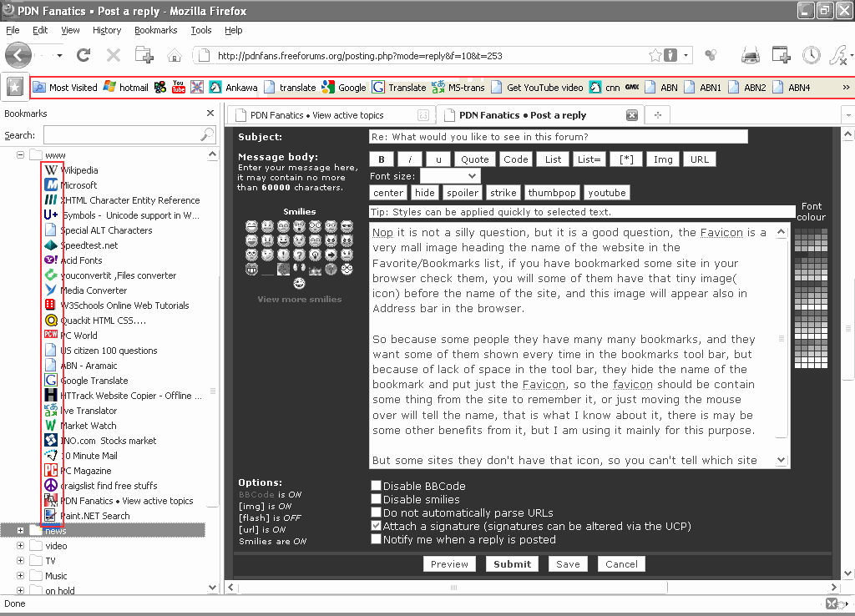Close the Bookmarks sidebar

tap(210, 113)
